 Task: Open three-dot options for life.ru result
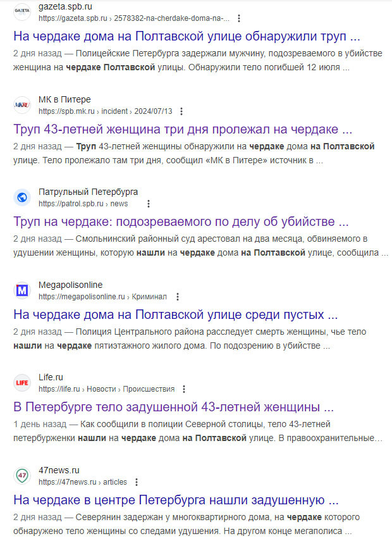click(x=184, y=389)
